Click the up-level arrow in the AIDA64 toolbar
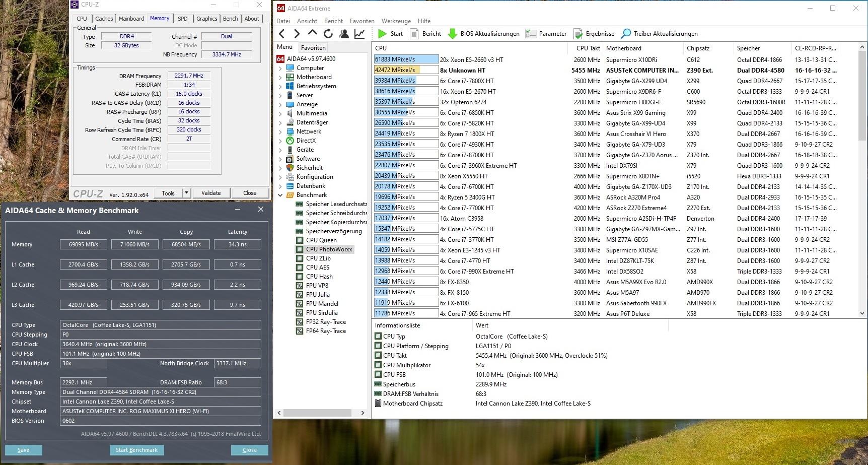868x465 pixels. [x=313, y=33]
